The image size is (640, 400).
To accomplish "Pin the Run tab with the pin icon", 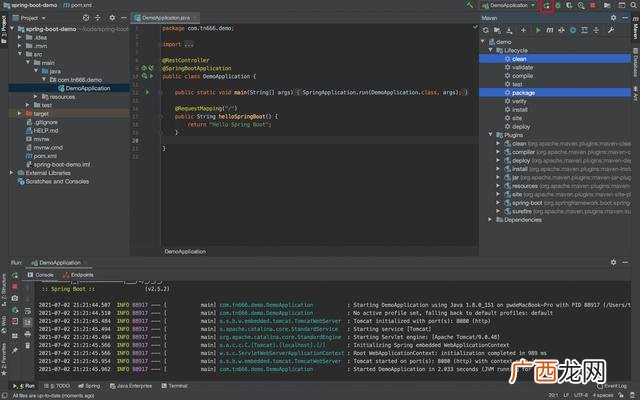I will [x=15, y=350].
